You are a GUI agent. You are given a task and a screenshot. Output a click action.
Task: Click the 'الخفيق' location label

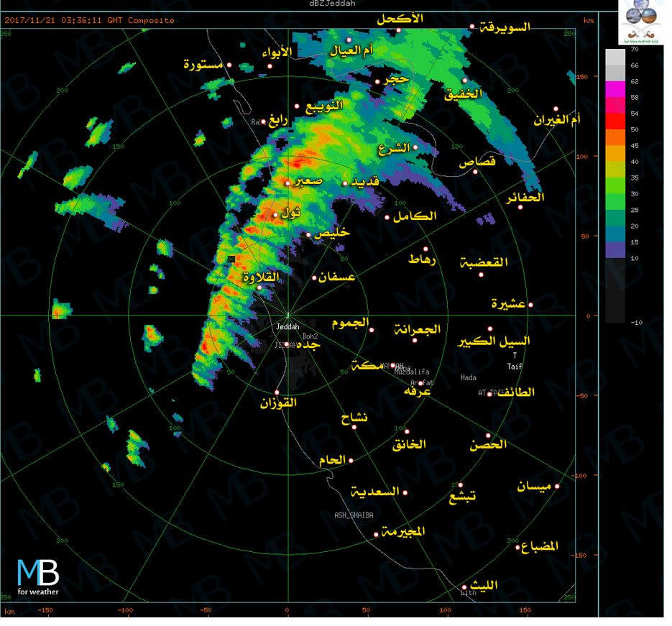464,94
